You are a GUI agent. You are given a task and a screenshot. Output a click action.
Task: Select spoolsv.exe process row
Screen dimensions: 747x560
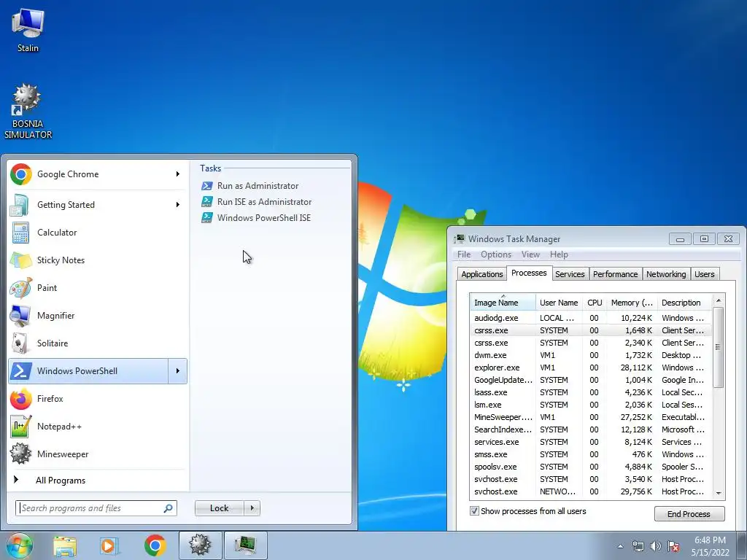pos(590,467)
